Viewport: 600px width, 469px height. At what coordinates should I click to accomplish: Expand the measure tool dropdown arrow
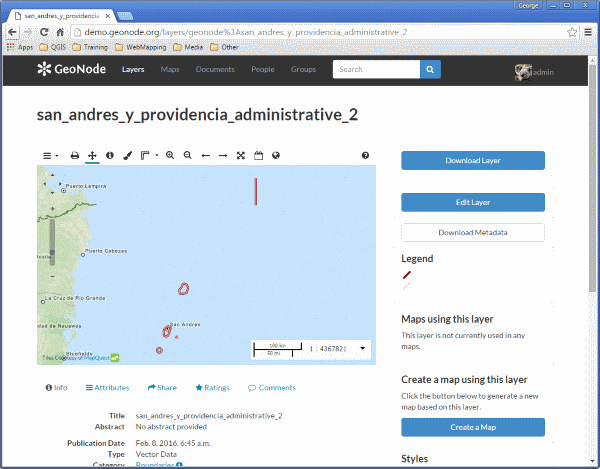(x=157, y=155)
